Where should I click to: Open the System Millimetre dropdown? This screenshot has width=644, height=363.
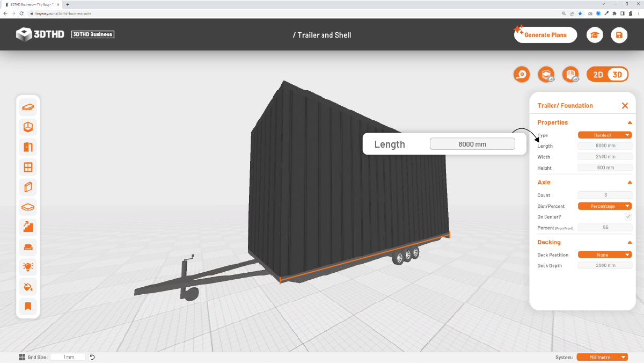point(602,358)
